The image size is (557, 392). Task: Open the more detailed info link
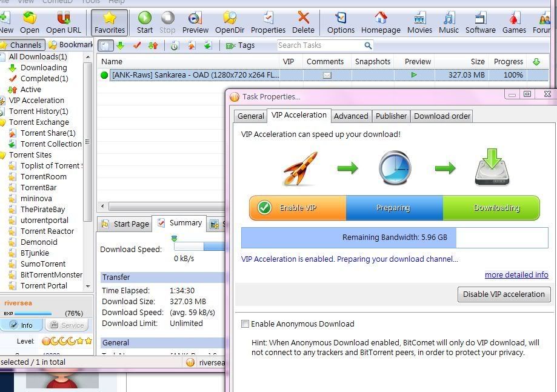click(x=516, y=275)
